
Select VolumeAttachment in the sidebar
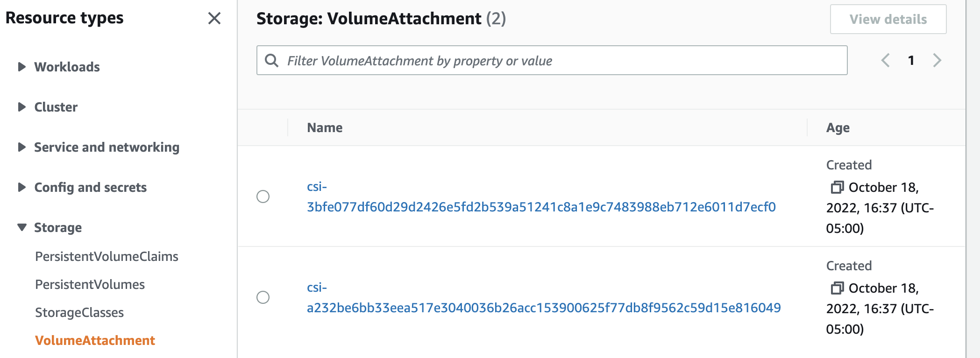(95, 340)
